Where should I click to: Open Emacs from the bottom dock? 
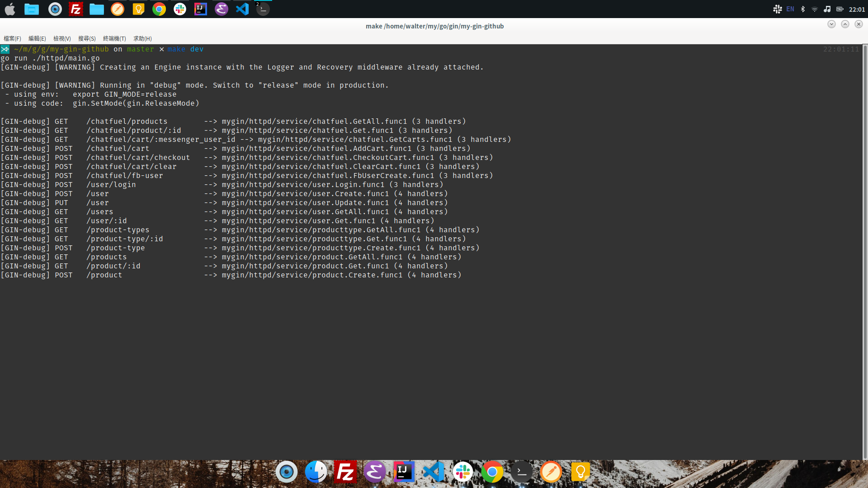pyautogui.click(x=375, y=472)
